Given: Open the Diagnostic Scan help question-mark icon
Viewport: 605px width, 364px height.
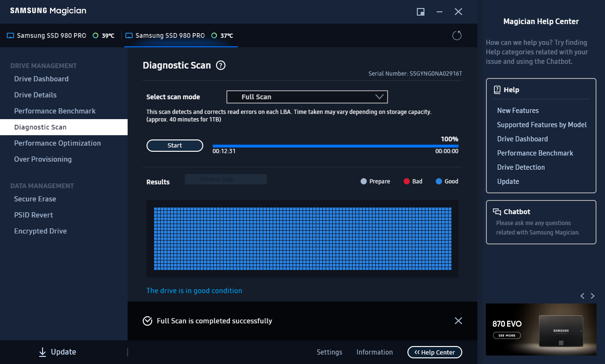Looking at the screenshot, I should (x=221, y=66).
